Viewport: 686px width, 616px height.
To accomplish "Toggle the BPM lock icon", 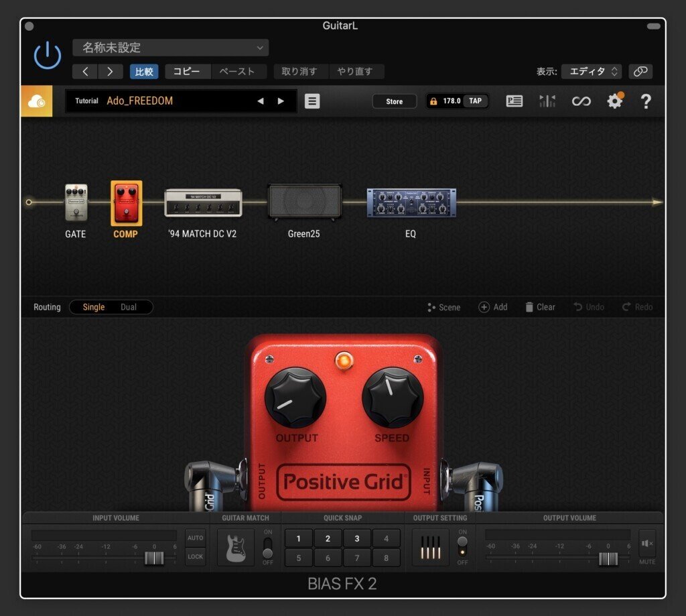I will point(433,101).
